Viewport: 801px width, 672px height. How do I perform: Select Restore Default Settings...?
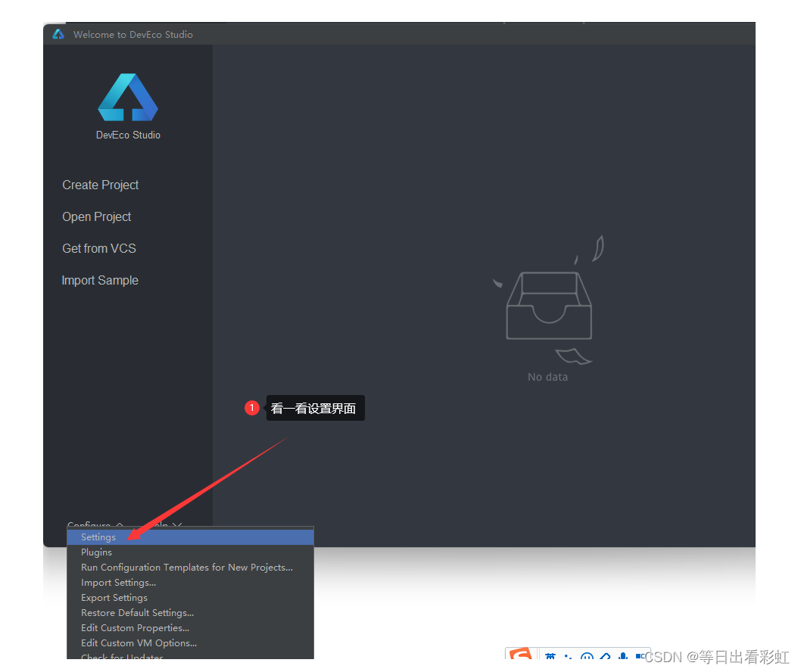190,613
